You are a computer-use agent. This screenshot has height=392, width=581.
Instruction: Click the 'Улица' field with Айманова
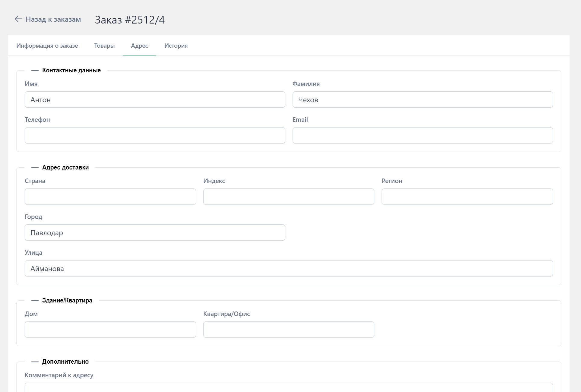pos(288,268)
